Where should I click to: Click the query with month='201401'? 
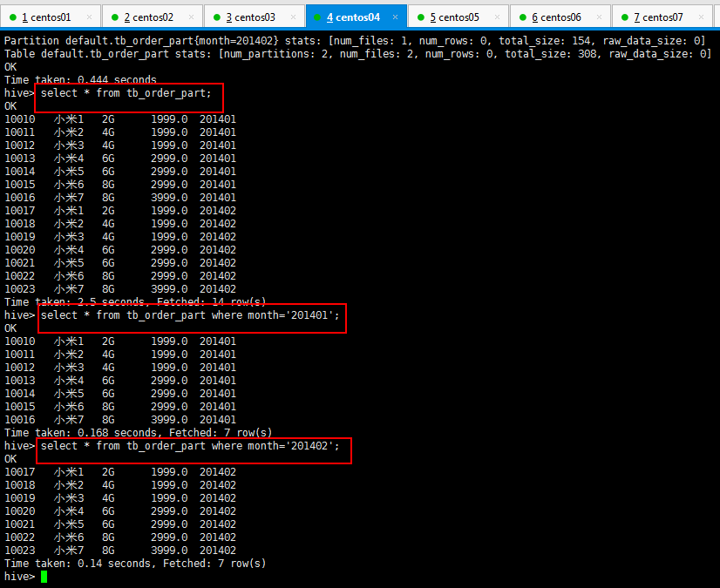click(190, 315)
